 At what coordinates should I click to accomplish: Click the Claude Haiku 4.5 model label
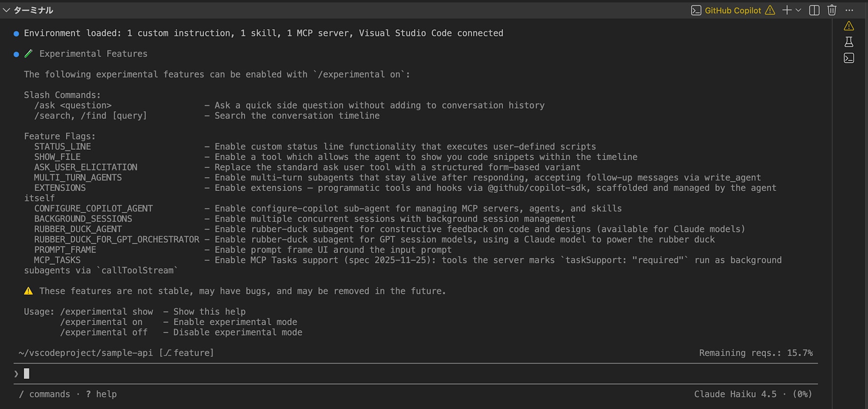click(735, 394)
